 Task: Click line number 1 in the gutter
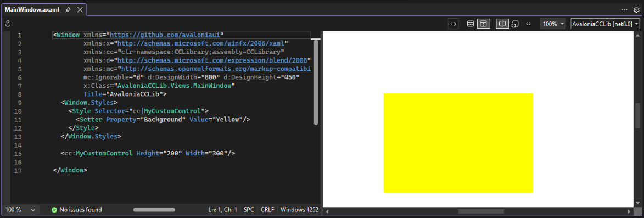pos(19,35)
